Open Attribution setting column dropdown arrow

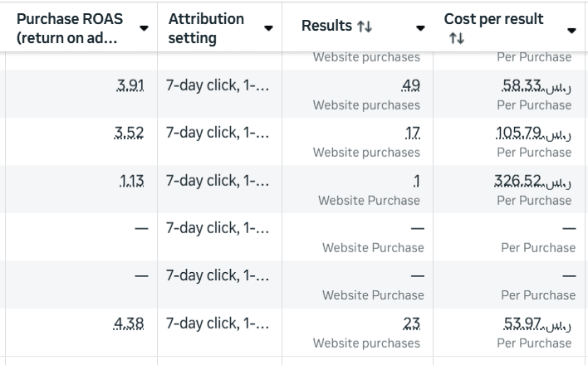[x=268, y=29]
